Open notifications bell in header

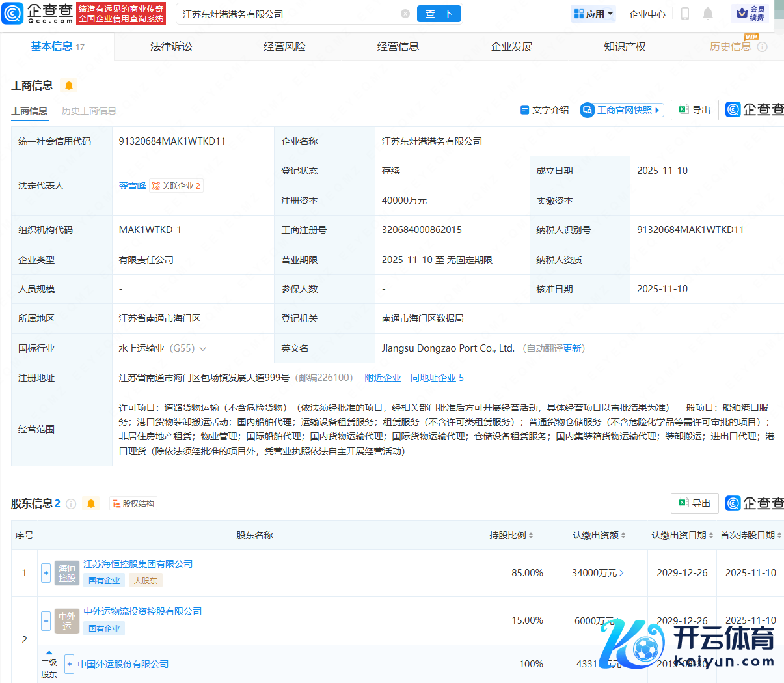coord(708,14)
